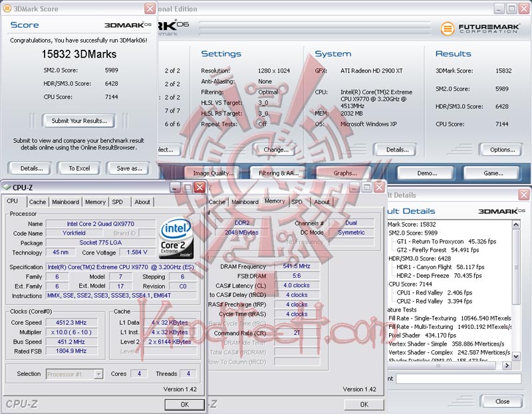Click the Specification field in CPU-Z

pos(121,267)
